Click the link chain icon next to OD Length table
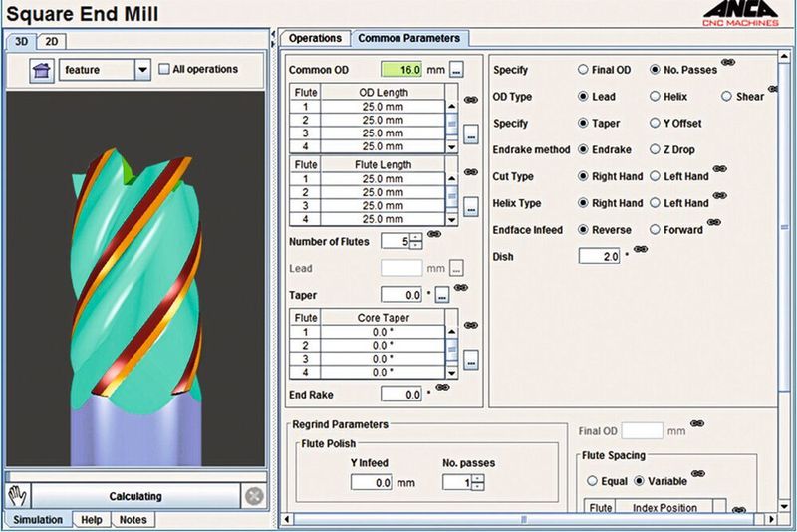The image size is (797, 532). (x=471, y=100)
